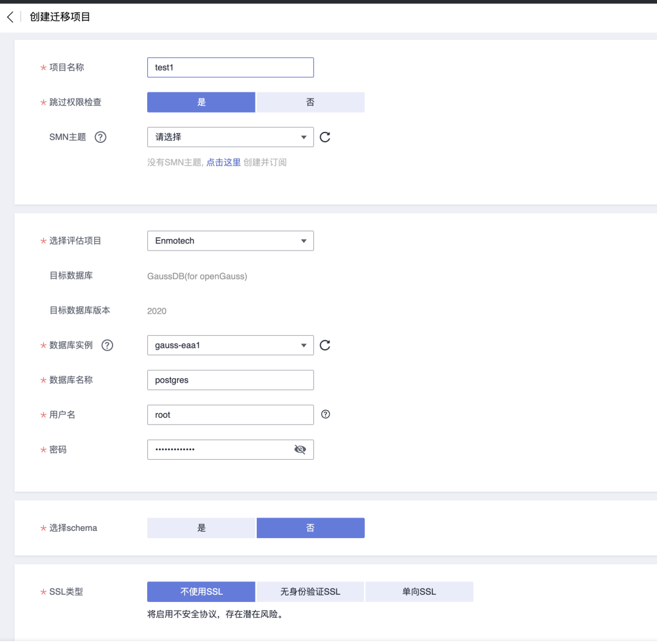Focus the 密码 password field

click(x=231, y=450)
